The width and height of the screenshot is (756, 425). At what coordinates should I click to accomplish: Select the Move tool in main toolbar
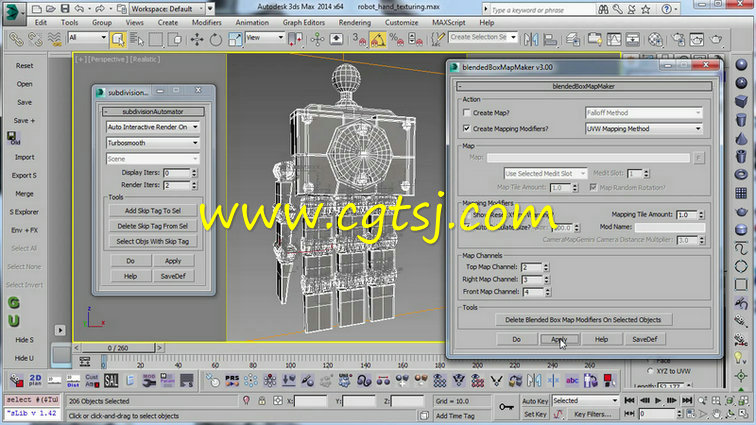[197, 39]
